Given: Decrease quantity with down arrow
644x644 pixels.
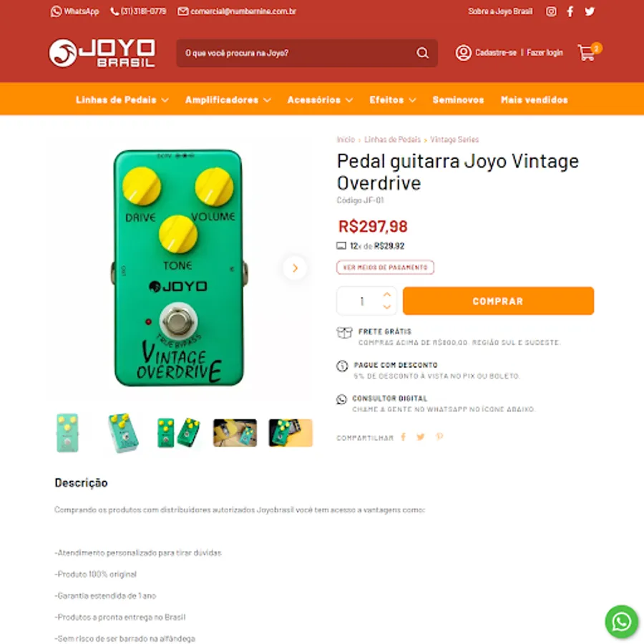Looking at the screenshot, I should 386,307.
